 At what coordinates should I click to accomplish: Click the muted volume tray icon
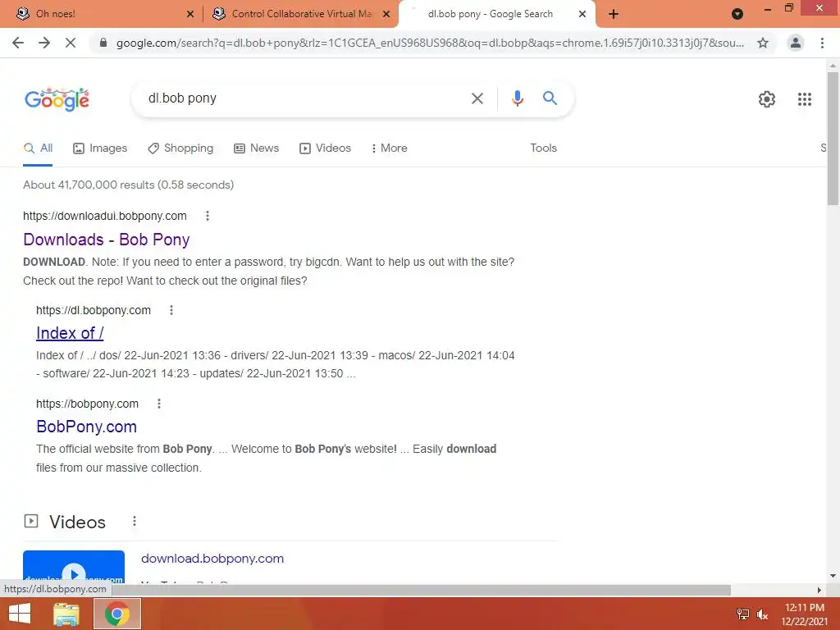pos(762,614)
